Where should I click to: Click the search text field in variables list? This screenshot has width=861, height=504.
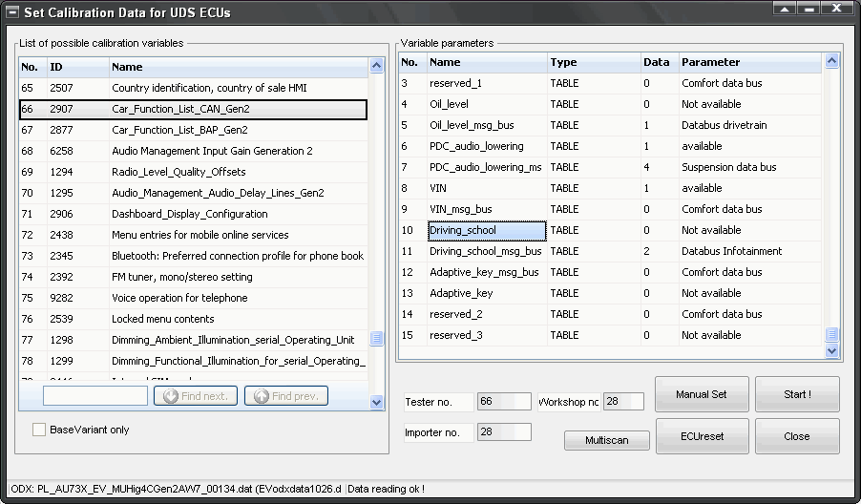[x=94, y=395]
